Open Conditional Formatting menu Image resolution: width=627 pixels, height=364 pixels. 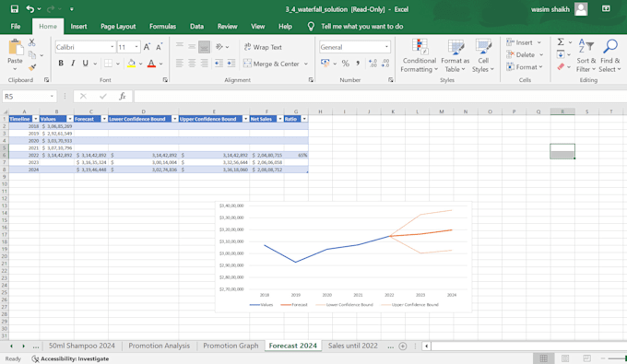point(419,56)
